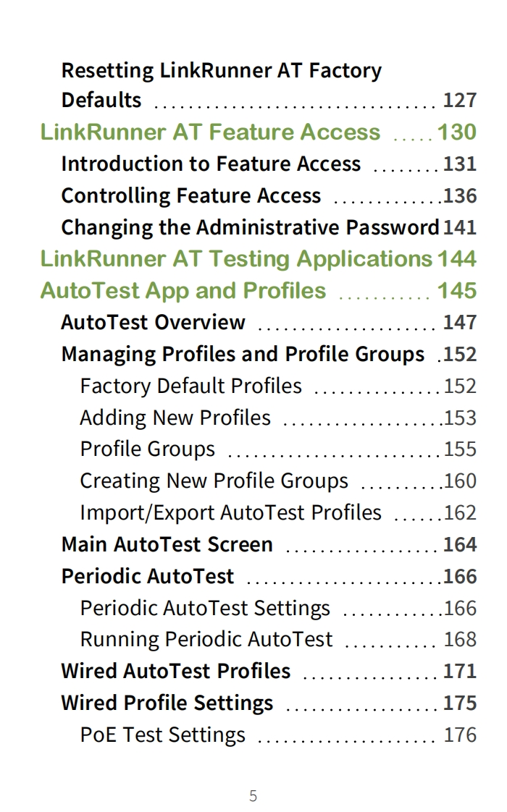Open 'Creating New Profile Groups' entry
Viewport: 507px width, 812px height.
click(214, 481)
